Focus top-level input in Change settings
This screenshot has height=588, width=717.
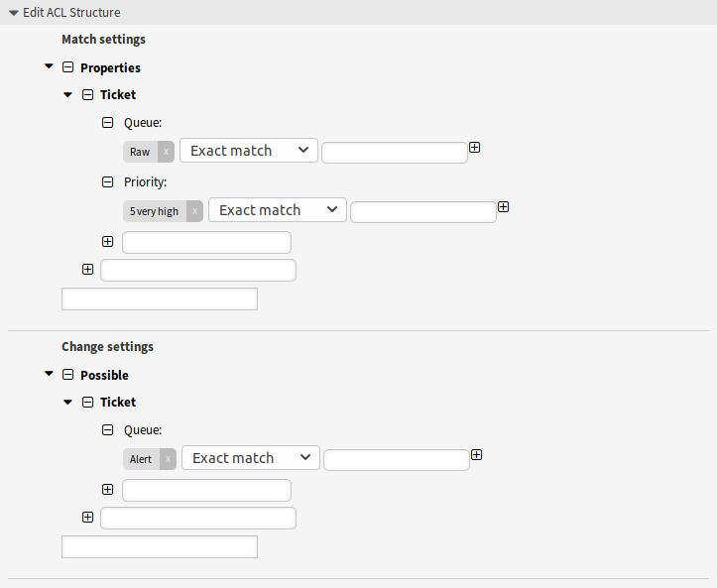(x=160, y=546)
